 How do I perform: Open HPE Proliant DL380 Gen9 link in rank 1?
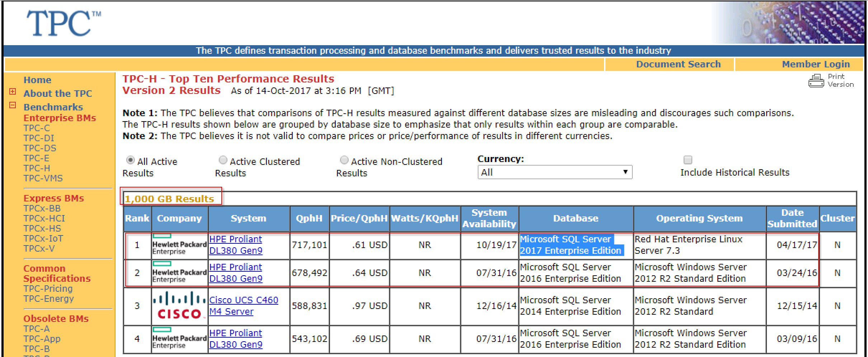pos(236,245)
